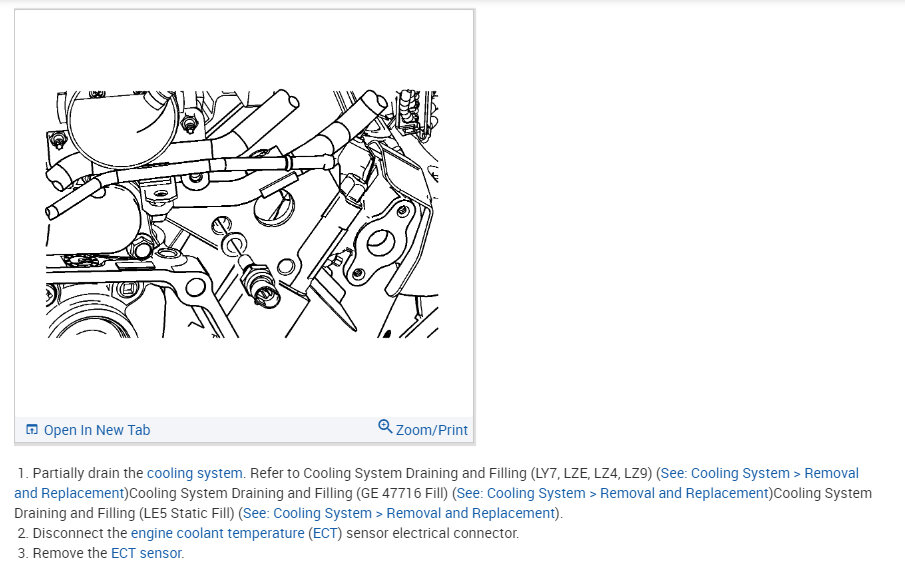This screenshot has height=571, width=905.
Task: Open the ECT sensor link in step 3
Action: (147, 553)
